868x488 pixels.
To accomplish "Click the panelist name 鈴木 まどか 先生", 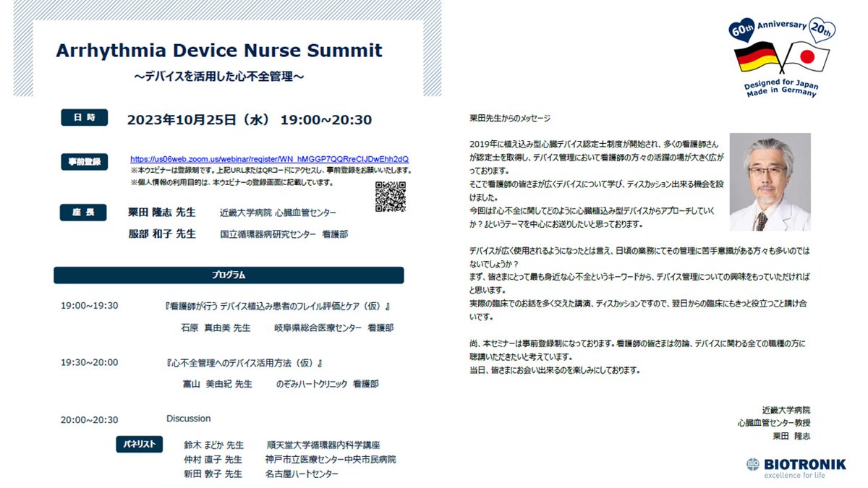I will point(214,445).
